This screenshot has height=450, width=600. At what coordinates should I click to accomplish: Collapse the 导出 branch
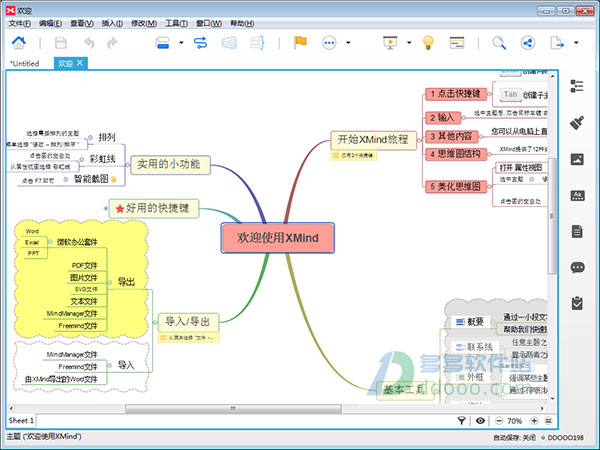coord(109,282)
